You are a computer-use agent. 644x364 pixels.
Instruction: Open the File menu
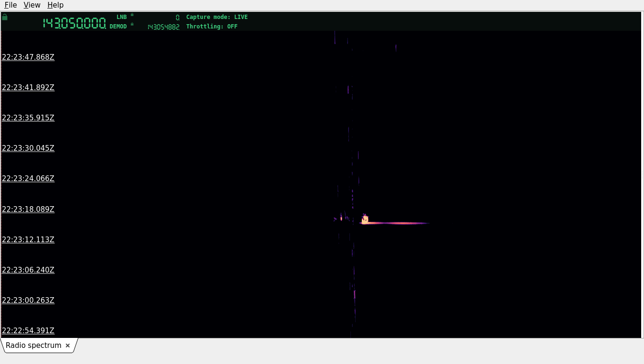(x=10, y=5)
